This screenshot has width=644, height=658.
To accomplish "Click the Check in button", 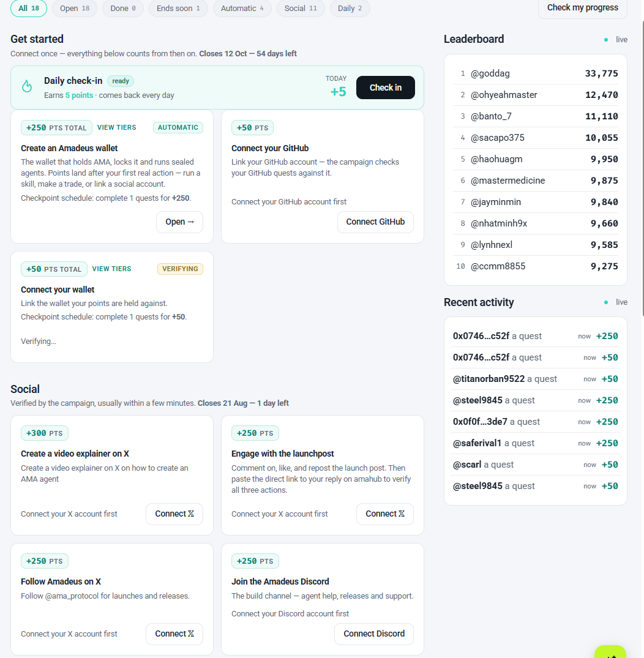I will (x=386, y=88).
